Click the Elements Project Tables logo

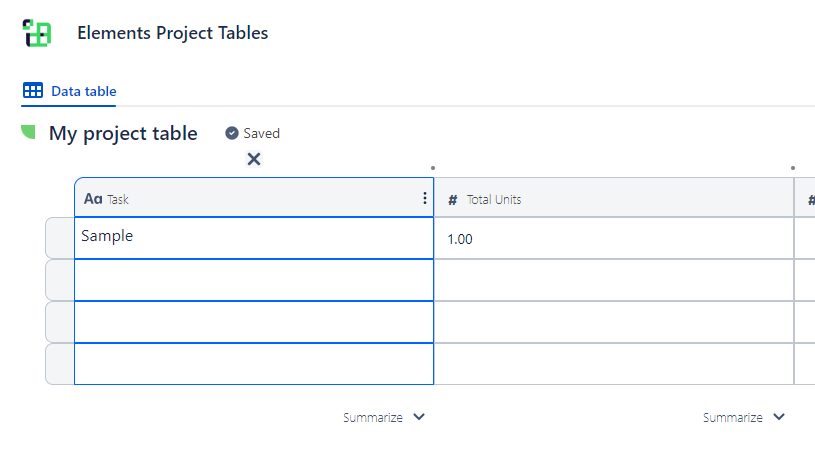(37, 33)
